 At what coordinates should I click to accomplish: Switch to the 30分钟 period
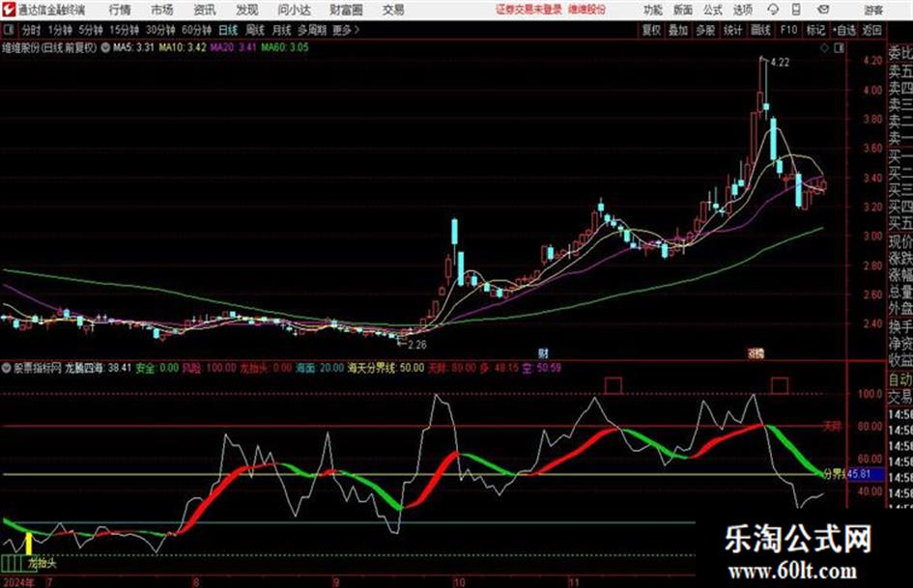pos(160,30)
